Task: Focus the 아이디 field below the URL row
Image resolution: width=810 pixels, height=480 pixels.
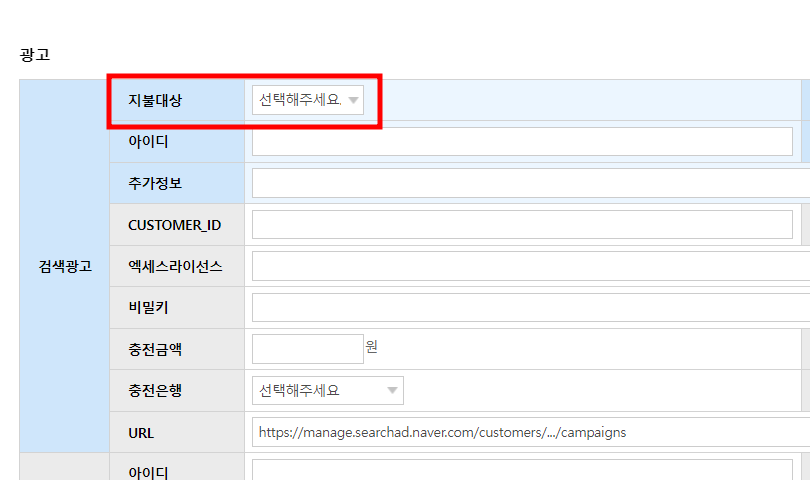Action: tap(521, 472)
